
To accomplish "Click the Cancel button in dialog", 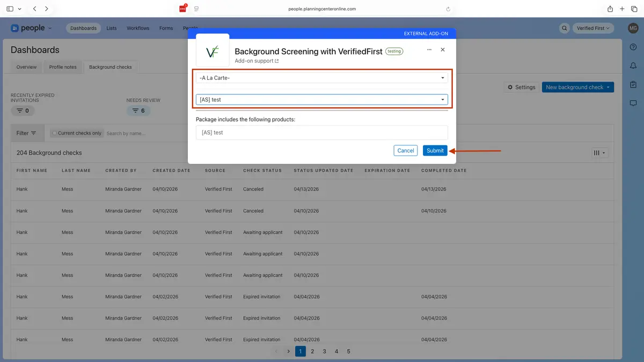I will click(x=406, y=151).
